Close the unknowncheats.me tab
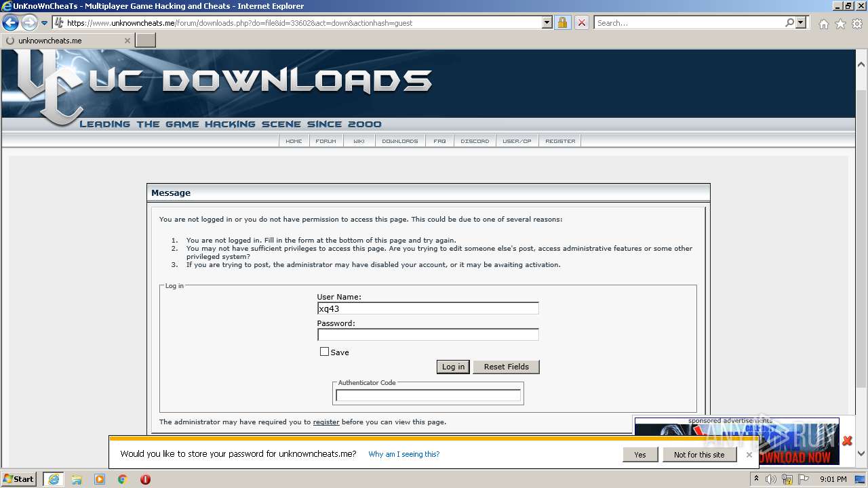 [x=127, y=41]
